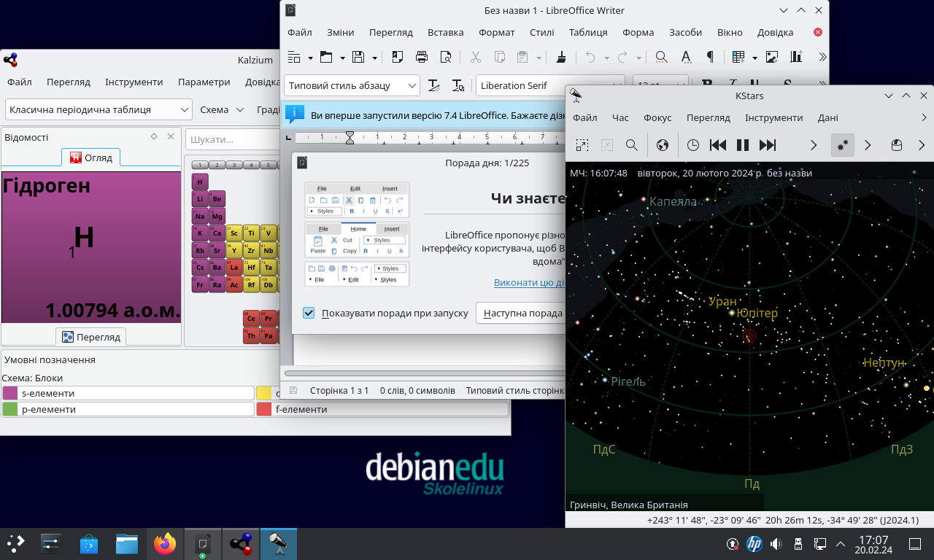The image size is (934, 560).
Task: Select Огляд tab in Kalzium details panel
Action: tap(91, 157)
